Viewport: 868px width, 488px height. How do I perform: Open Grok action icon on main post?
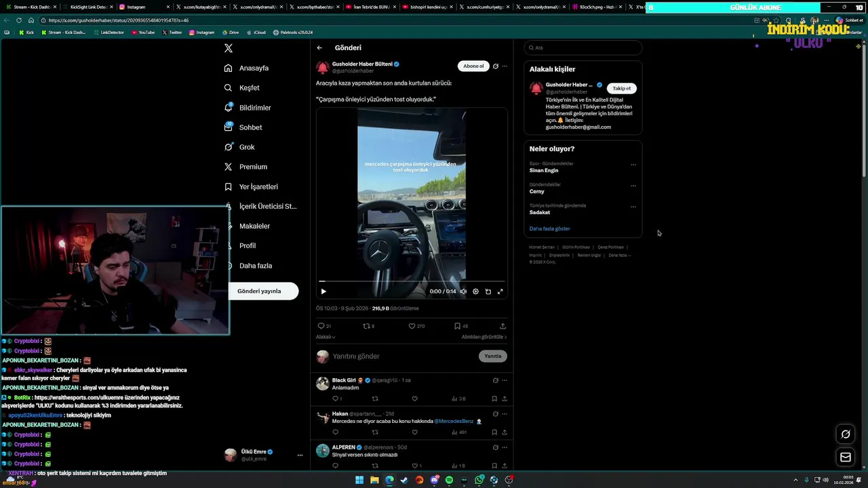click(496, 66)
